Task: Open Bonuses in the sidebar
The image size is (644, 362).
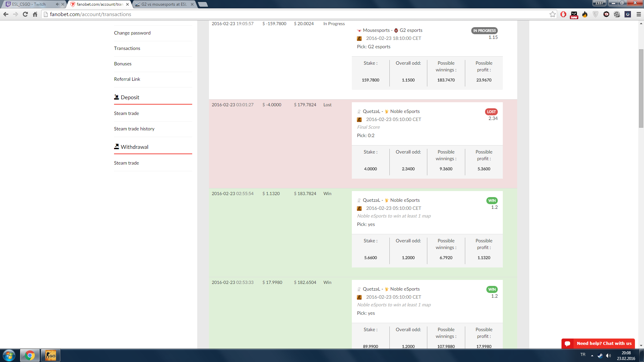Action: [x=123, y=64]
